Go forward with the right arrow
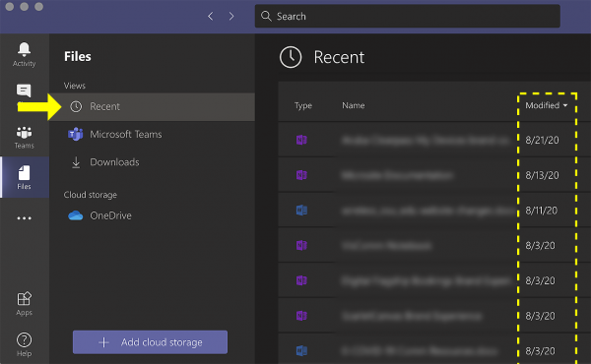 tap(231, 16)
